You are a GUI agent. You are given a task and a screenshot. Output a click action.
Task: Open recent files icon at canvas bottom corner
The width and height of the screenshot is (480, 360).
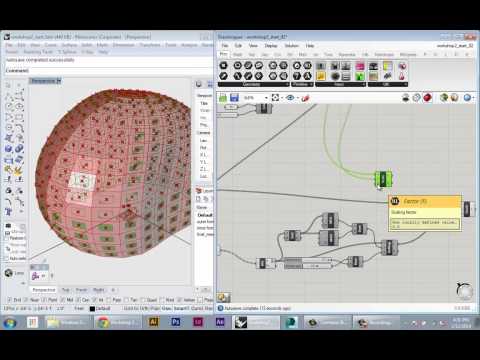223,297
